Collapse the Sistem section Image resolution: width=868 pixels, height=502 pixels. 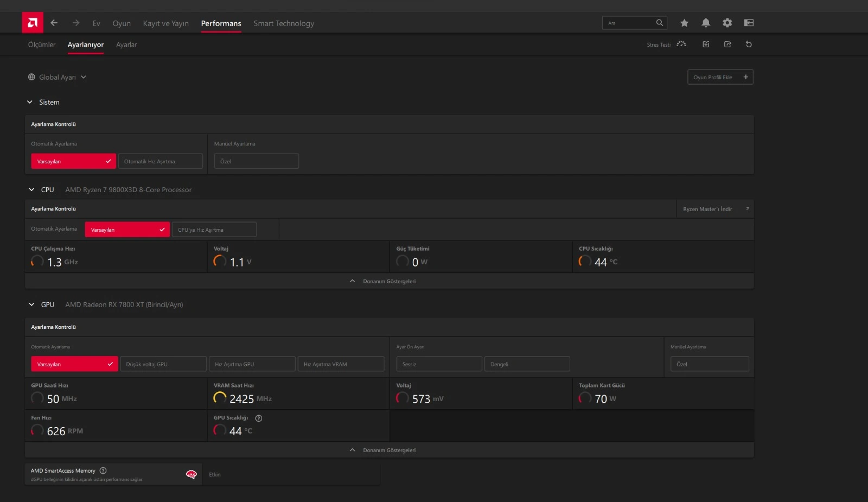tap(30, 102)
